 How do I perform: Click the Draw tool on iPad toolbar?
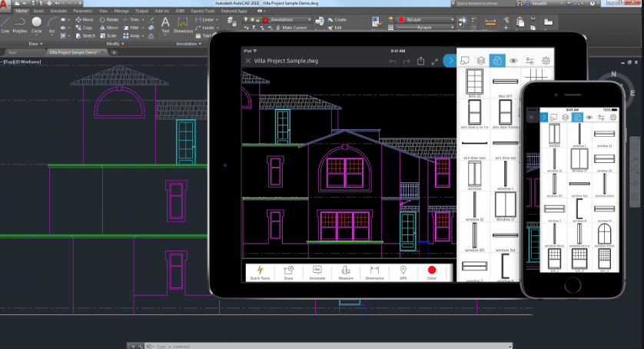pos(289,272)
